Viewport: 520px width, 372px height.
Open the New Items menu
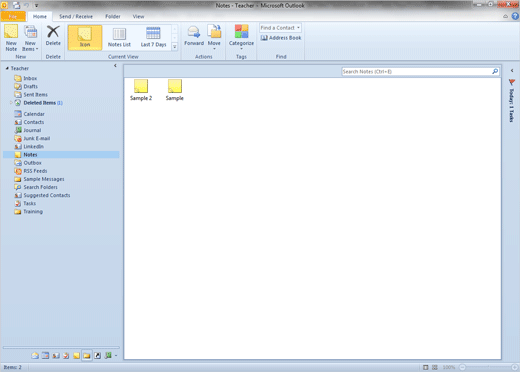(30, 38)
